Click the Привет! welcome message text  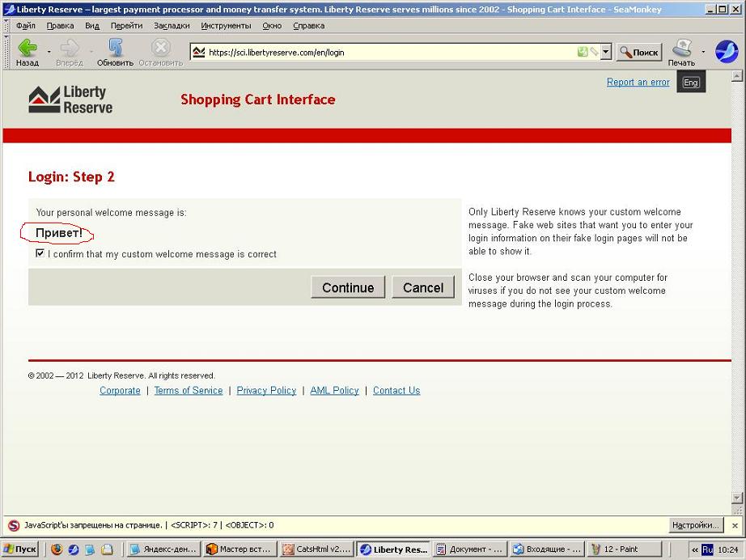(x=59, y=233)
